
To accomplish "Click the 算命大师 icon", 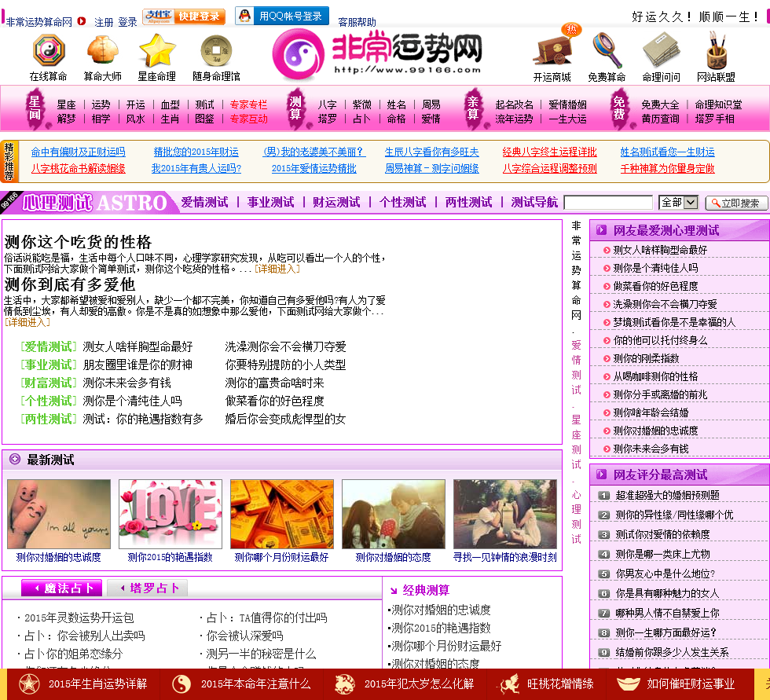I will tap(103, 50).
